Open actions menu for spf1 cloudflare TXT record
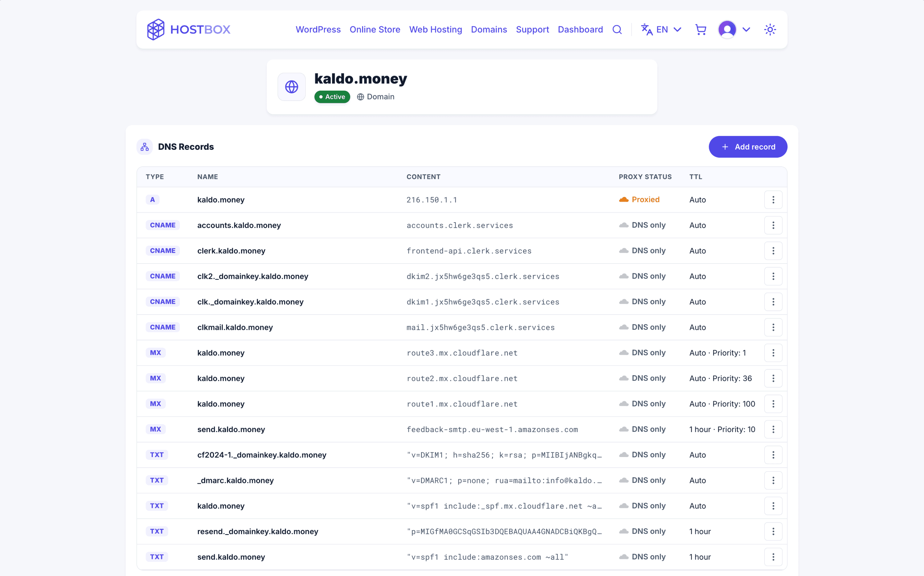 (x=773, y=506)
